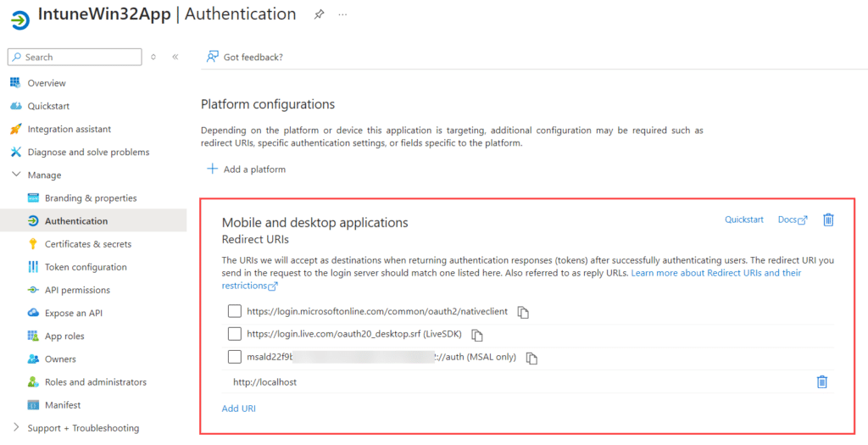Viewport: 868px width, 445px height.
Task: Click the Got feedback person icon
Action: coord(213,57)
